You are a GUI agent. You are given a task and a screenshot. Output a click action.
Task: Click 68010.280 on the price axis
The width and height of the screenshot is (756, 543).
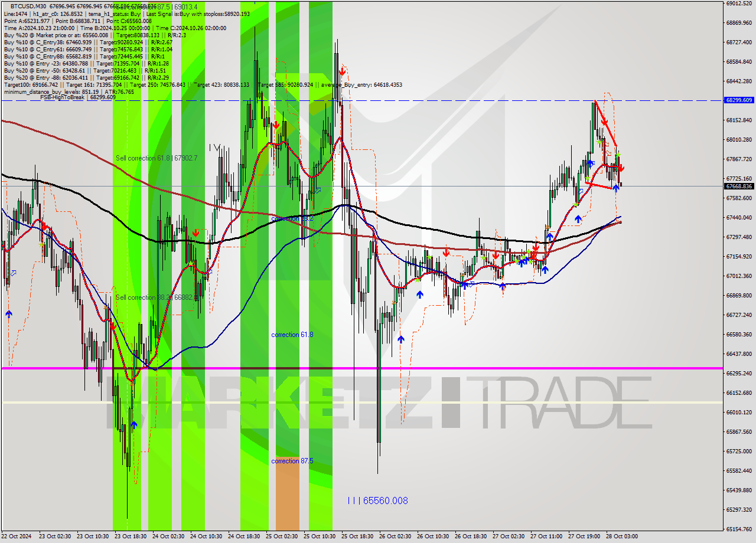click(x=739, y=139)
